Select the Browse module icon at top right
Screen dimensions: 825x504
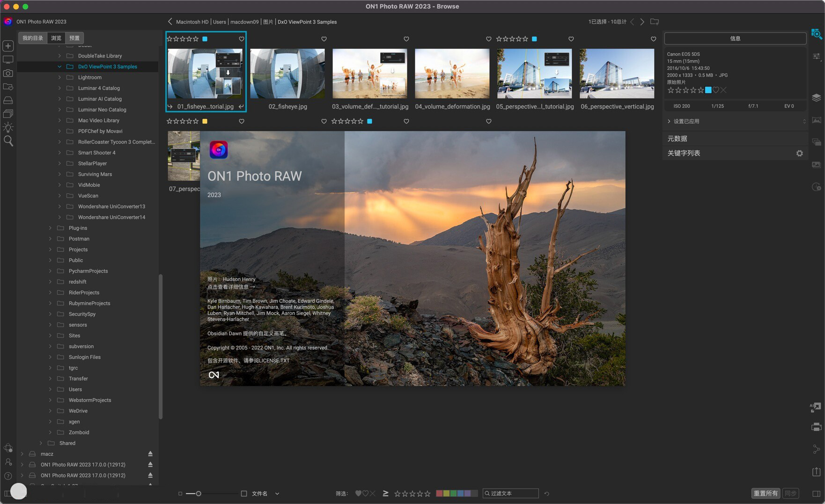817,34
